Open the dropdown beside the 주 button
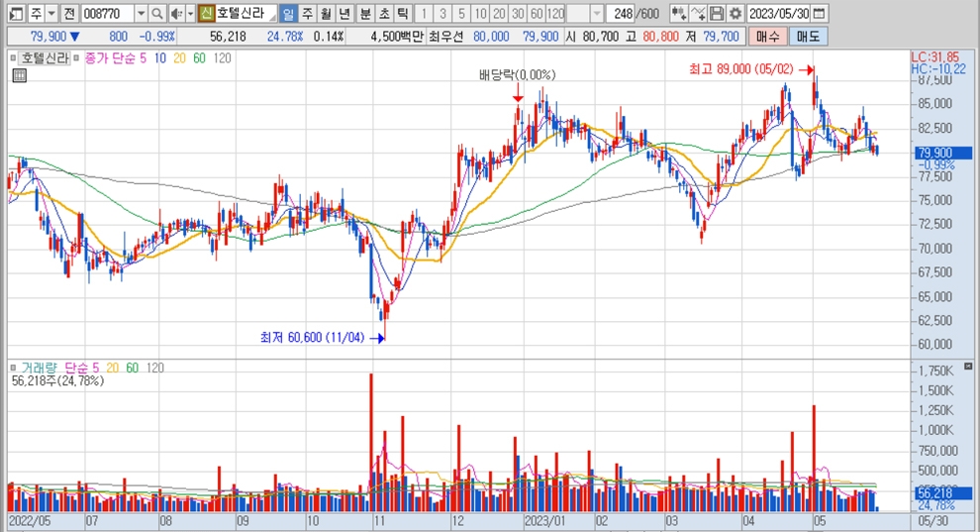 [x=50, y=14]
